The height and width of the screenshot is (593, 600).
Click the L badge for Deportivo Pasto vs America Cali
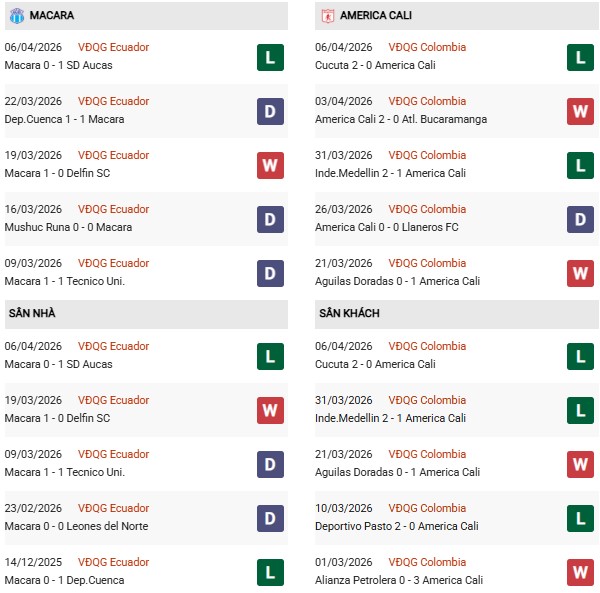[580, 518]
